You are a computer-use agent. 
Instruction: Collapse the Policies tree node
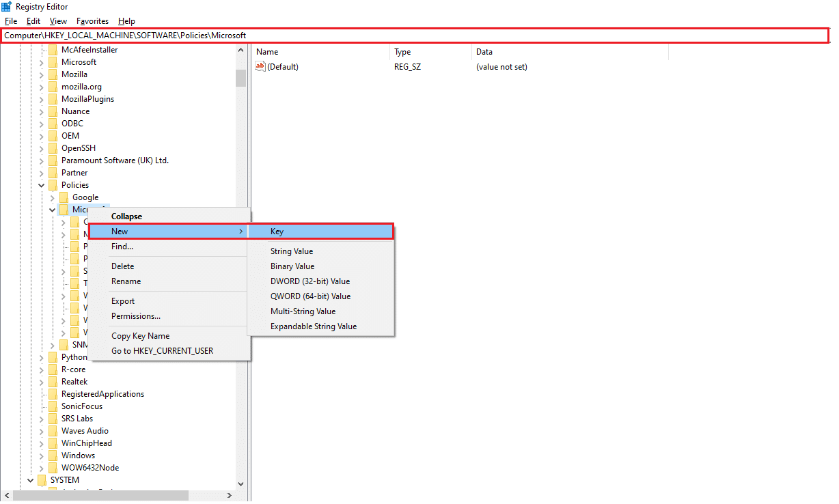(x=42, y=185)
